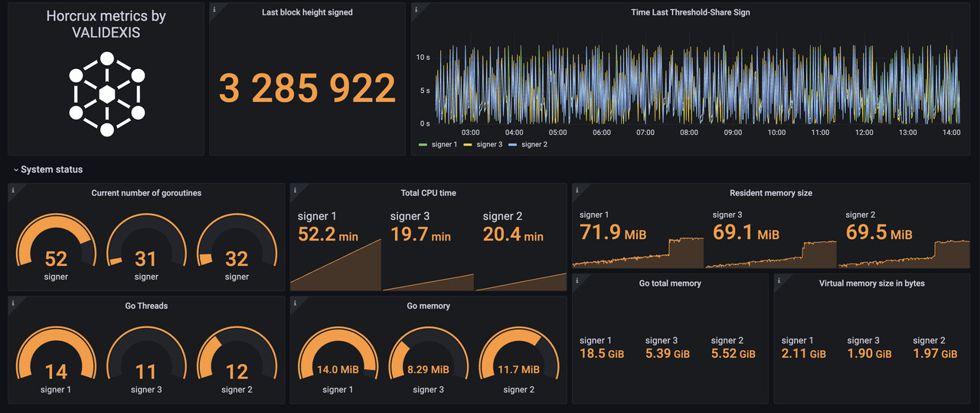Toggle signer 2 series in chart legend

pos(528,144)
